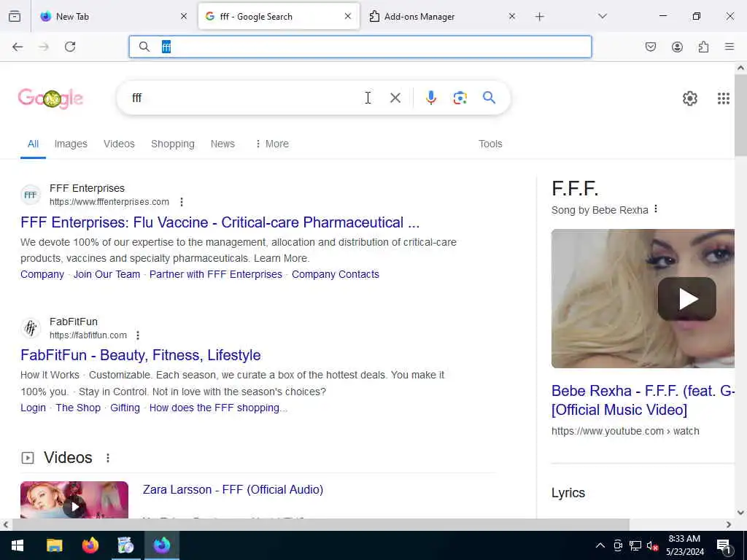Open the Gifting sitelink
This screenshot has width=747, height=560.
click(x=125, y=408)
